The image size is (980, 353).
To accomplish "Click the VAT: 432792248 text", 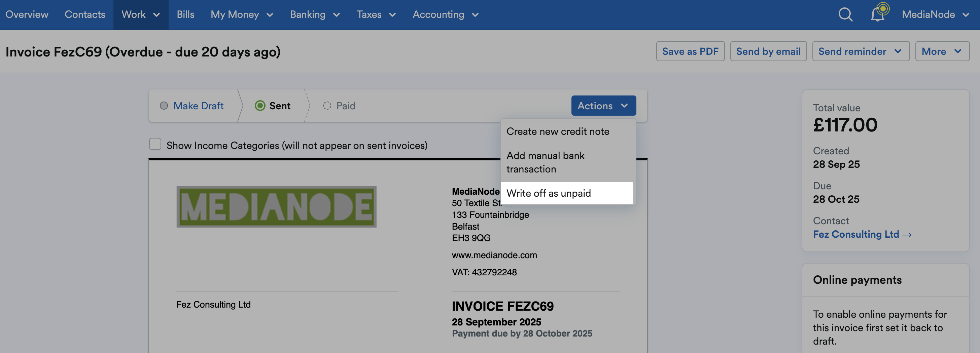I will click(484, 272).
